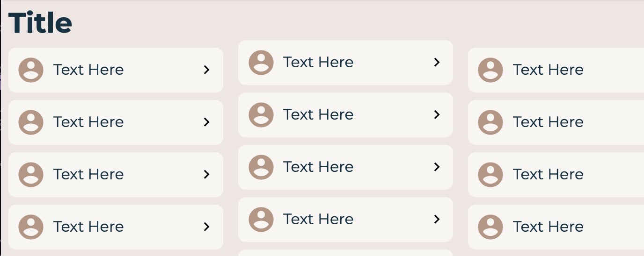Viewport: 644px width, 256px height.
Task: Click avatar icon in fourth left-column card
Action: point(31,227)
